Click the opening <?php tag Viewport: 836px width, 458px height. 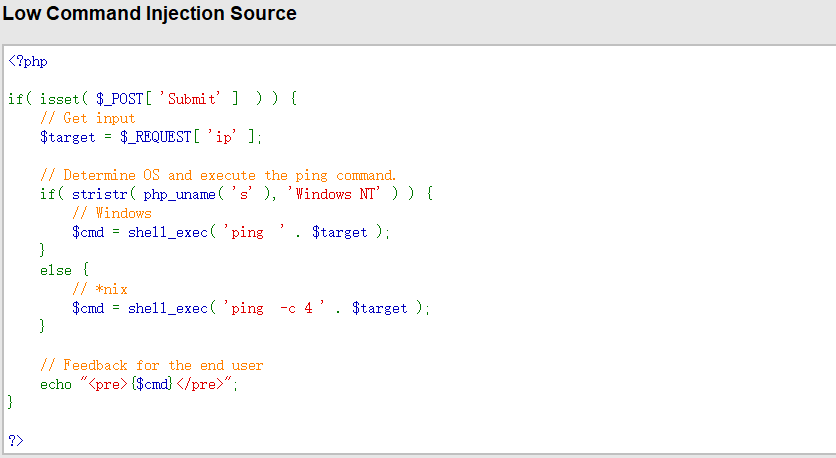(x=28, y=61)
